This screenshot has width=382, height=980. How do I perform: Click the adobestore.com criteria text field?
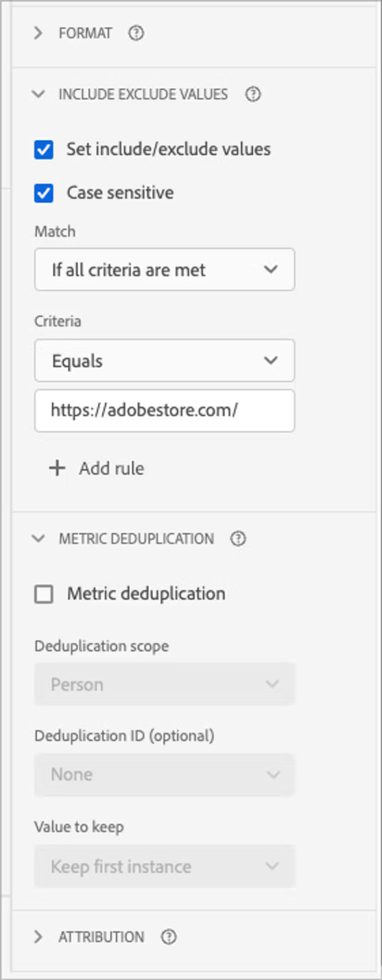[x=164, y=410]
